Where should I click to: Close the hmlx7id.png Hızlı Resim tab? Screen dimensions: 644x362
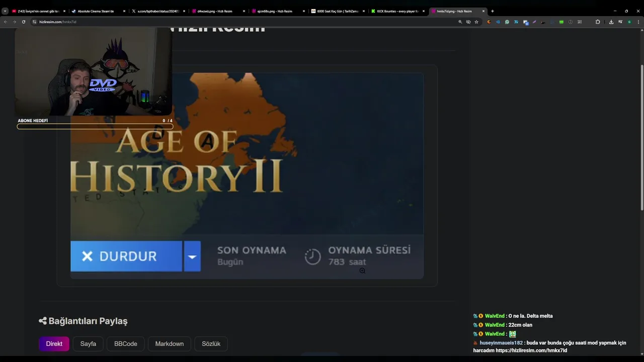[484, 11]
